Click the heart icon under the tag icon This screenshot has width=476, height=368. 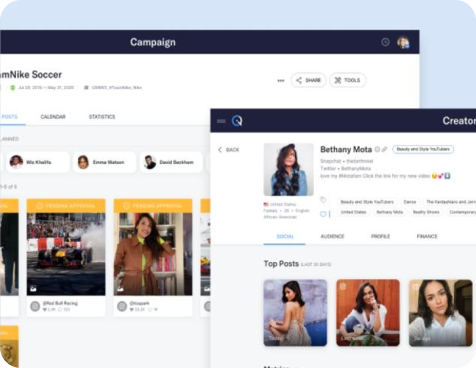323,214
